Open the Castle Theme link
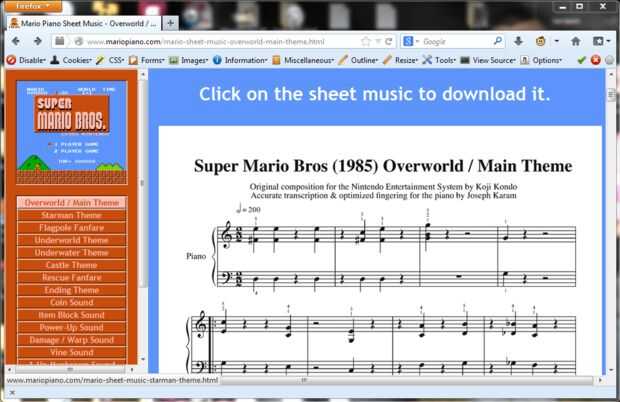 click(72, 265)
